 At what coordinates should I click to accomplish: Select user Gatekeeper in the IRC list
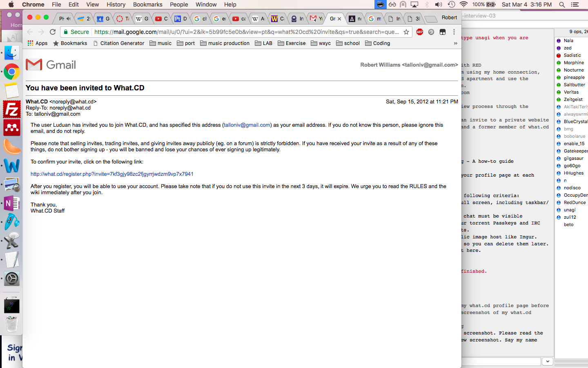(575, 151)
